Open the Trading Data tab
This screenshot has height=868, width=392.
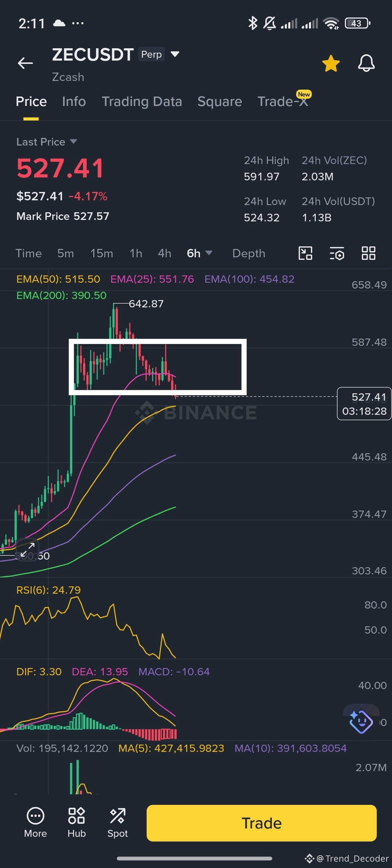coord(142,102)
